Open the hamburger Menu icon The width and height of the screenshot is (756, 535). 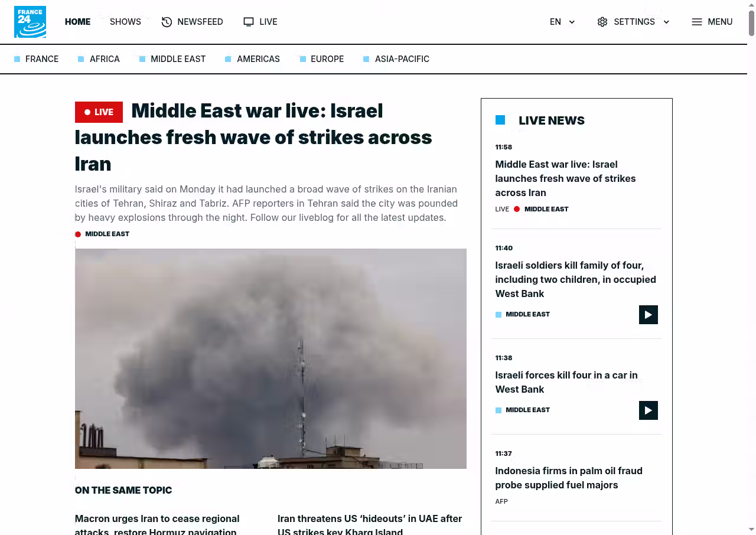[697, 22]
